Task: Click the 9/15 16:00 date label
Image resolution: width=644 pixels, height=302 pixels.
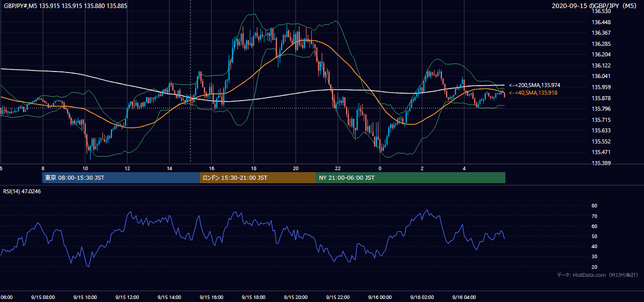Action: click(x=212, y=297)
